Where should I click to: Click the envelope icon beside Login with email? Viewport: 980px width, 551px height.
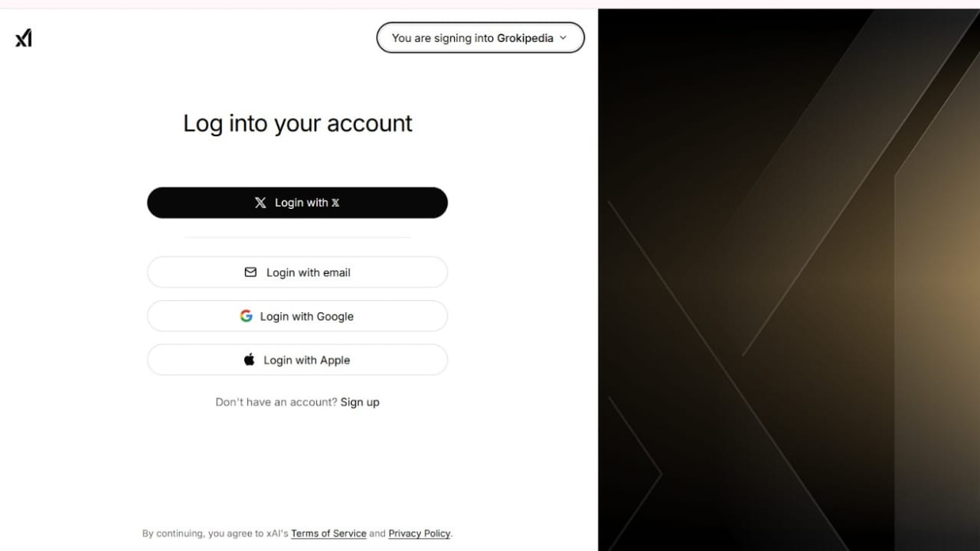pos(250,272)
